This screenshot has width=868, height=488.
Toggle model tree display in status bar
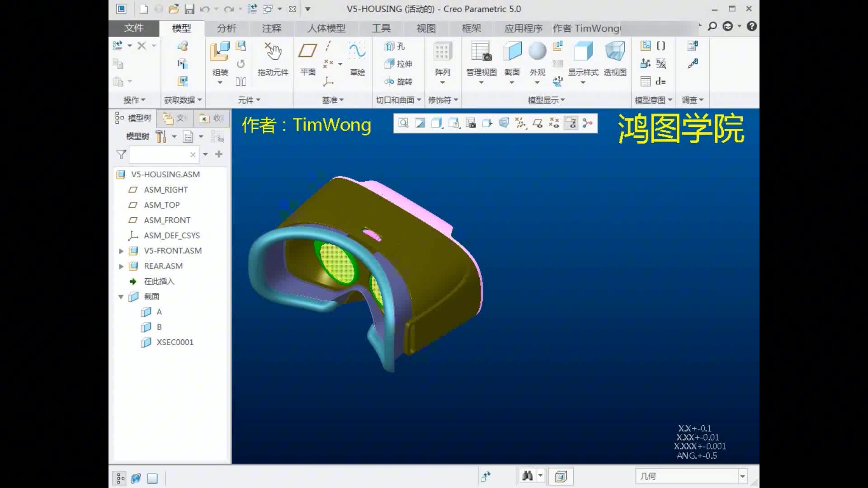tap(120, 478)
